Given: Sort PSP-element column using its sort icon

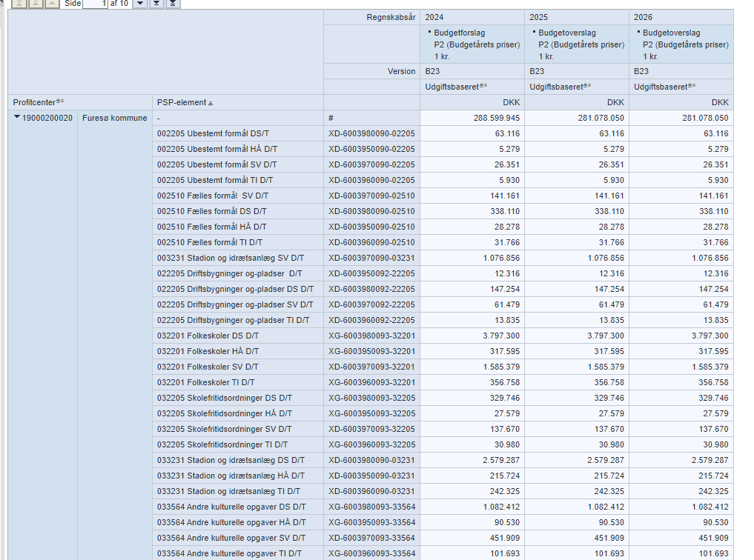Looking at the screenshot, I should tap(211, 102).
